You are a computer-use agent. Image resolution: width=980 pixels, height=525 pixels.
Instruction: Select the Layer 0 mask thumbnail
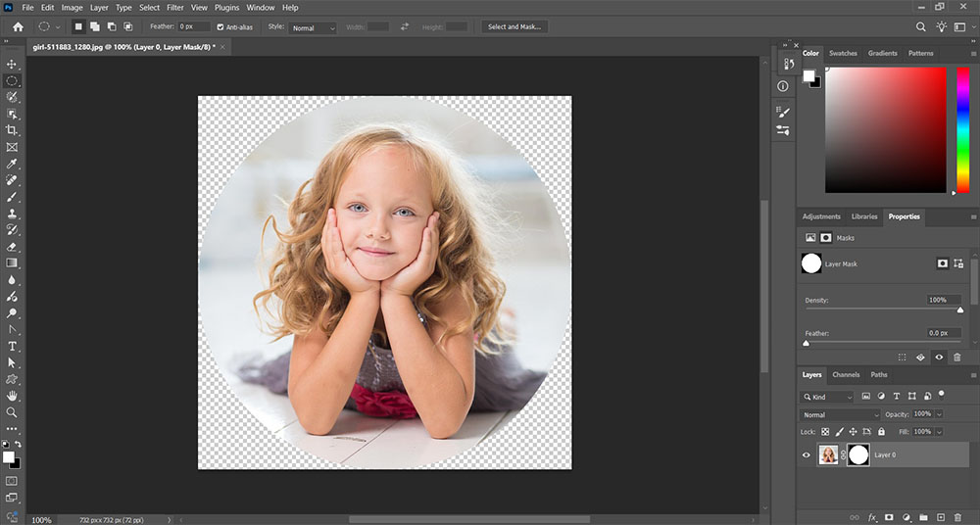tap(858, 455)
